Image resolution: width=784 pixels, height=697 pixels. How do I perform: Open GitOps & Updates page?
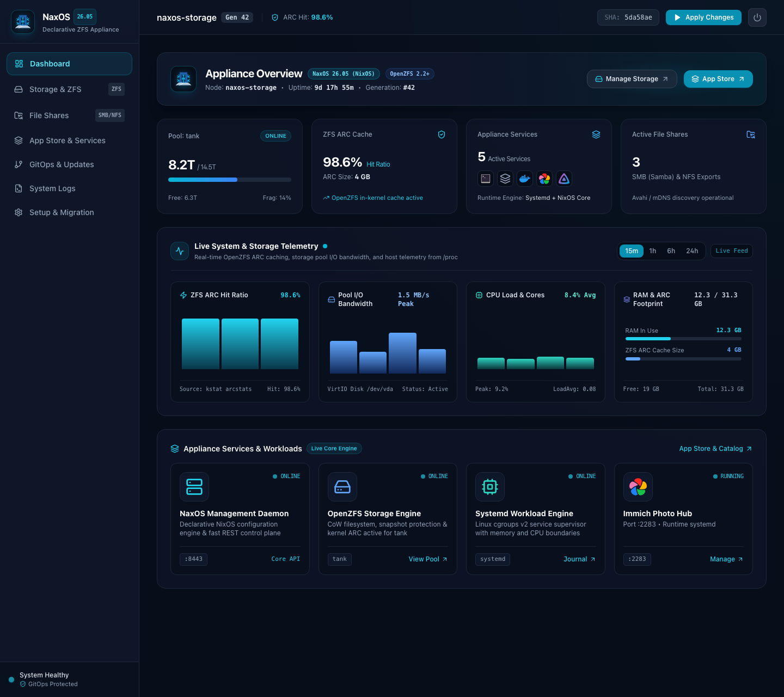[x=69, y=164]
